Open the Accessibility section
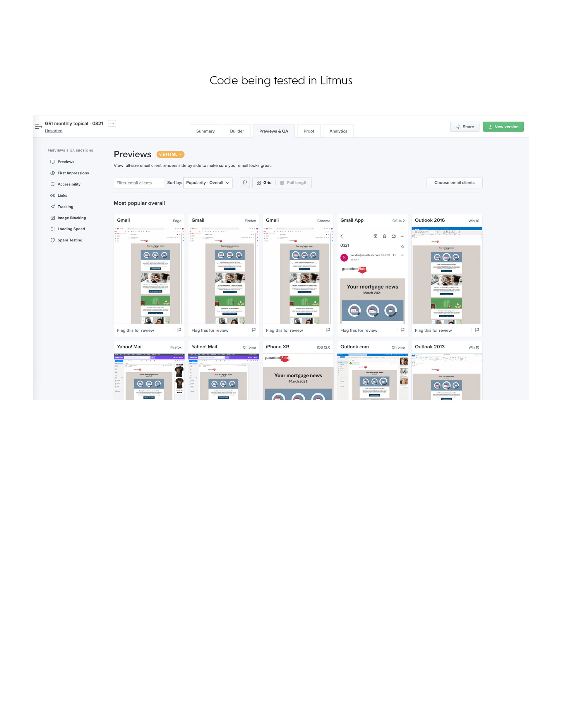The height and width of the screenshot is (728, 562). (x=65, y=184)
